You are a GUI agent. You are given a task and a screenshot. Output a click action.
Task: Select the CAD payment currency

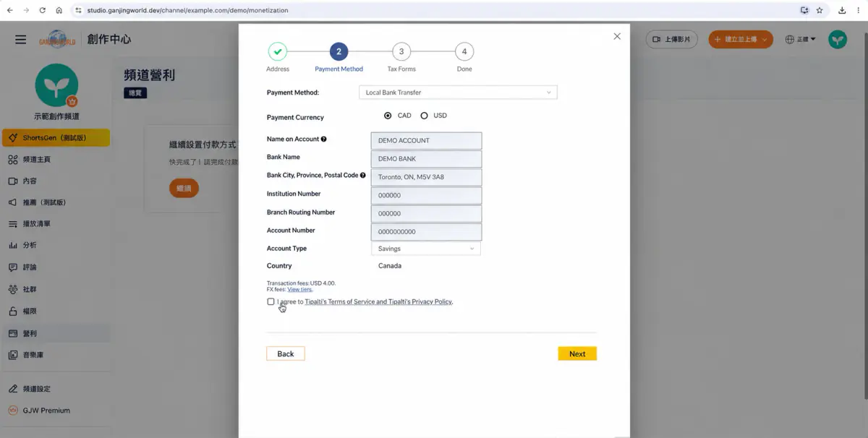(388, 116)
